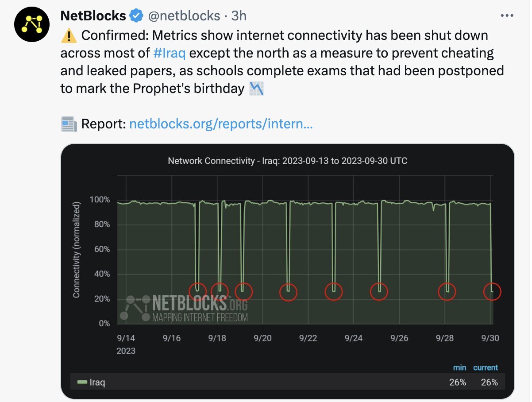Image resolution: width=532 pixels, height=402 pixels.
Task: Select the Iraq legend series label
Action: pyautogui.click(x=97, y=382)
